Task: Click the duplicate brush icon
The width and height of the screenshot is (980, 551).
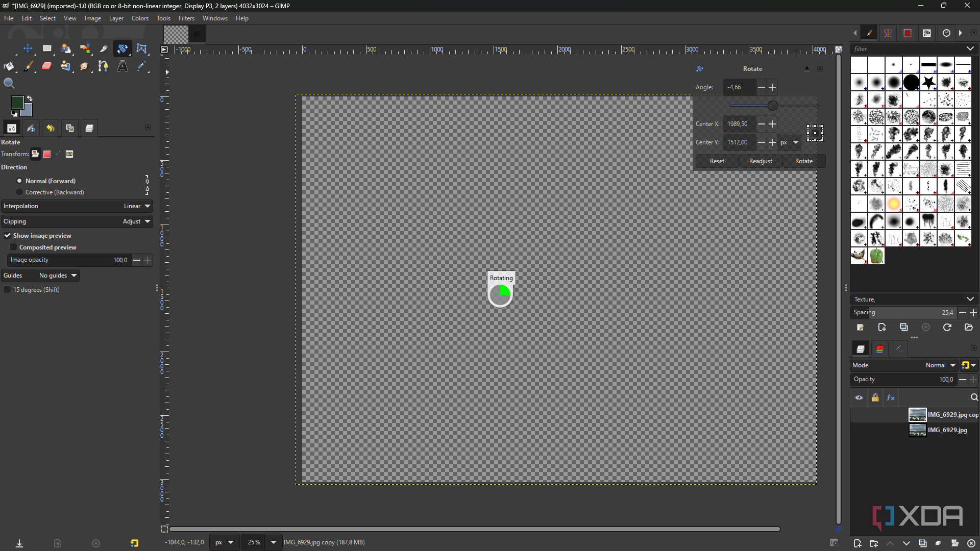Action: click(904, 328)
